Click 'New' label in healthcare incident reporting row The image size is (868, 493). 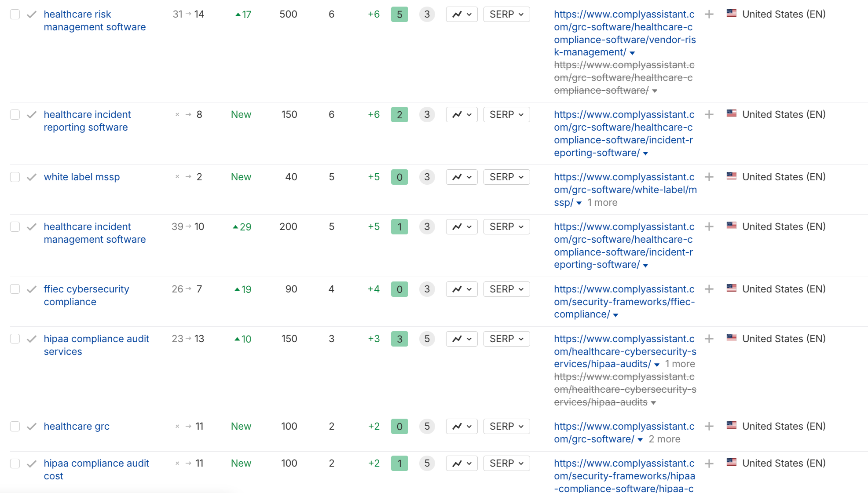coord(241,115)
